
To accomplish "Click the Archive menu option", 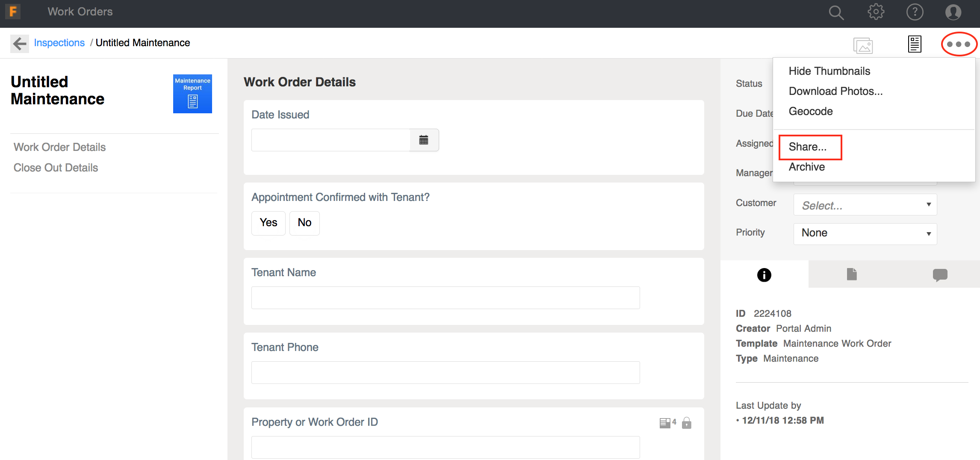I will click(x=806, y=167).
